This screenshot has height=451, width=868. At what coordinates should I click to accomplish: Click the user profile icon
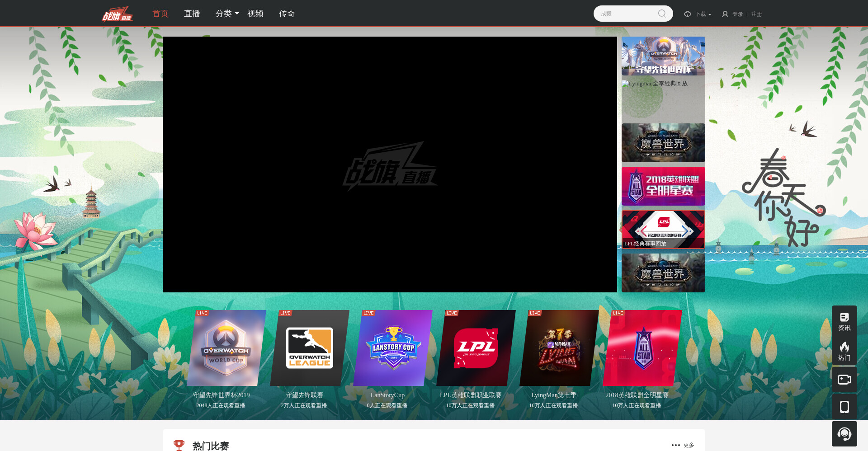tap(725, 14)
